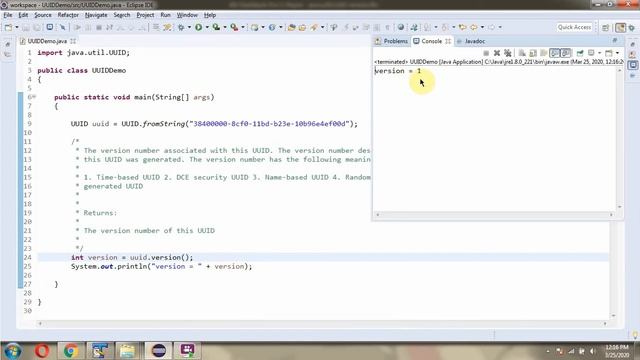Open the Back history dropdown arrow

pos(482,27)
